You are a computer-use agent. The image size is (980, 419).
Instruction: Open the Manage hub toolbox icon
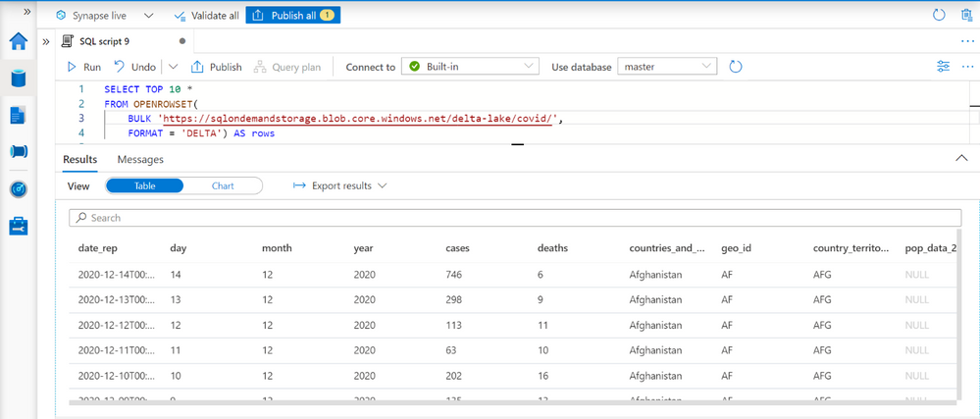[x=19, y=226]
